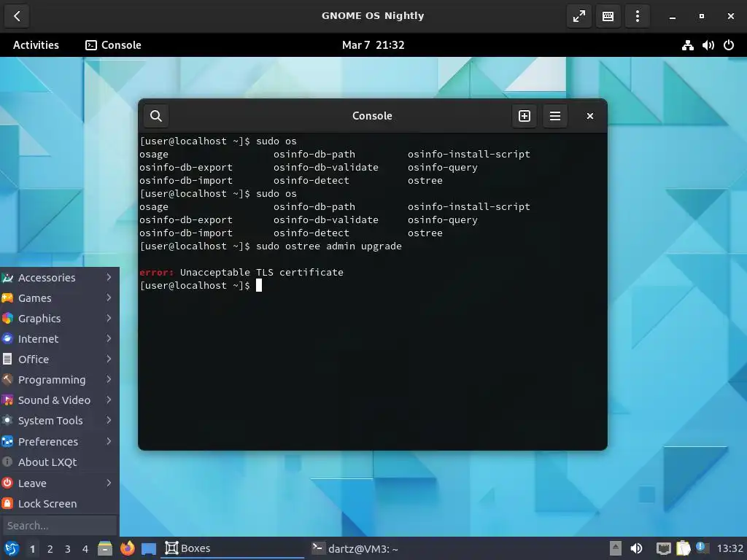747x560 pixels.
Task: Click the Internet category icon
Action: [7, 339]
